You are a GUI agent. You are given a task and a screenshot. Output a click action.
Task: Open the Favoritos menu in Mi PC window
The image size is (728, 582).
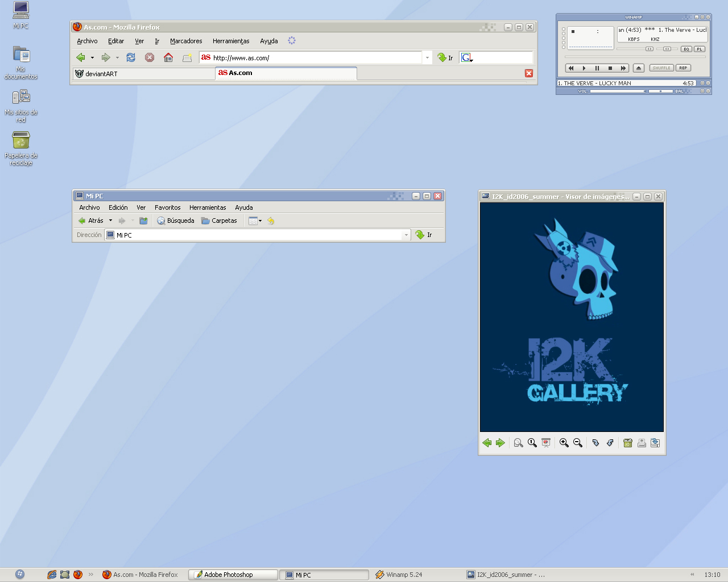point(168,207)
